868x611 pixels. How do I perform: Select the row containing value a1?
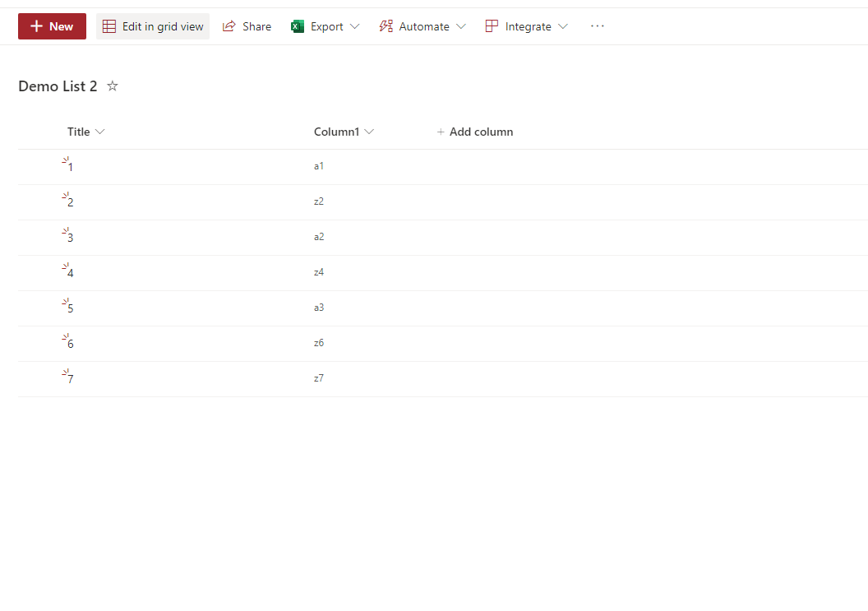coord(319,166)
